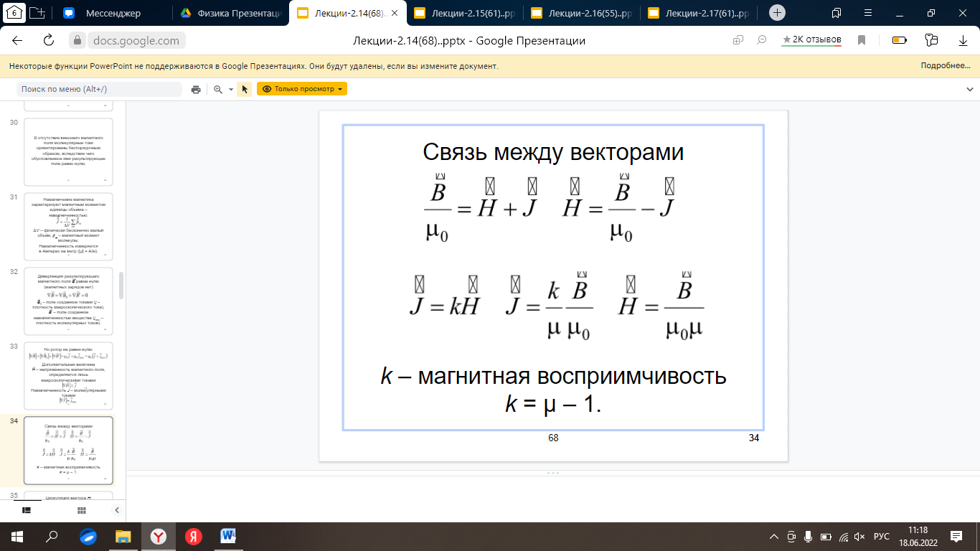Open Windows search from the taskbar
Screen dimensions: 980x551
[52, 536]
